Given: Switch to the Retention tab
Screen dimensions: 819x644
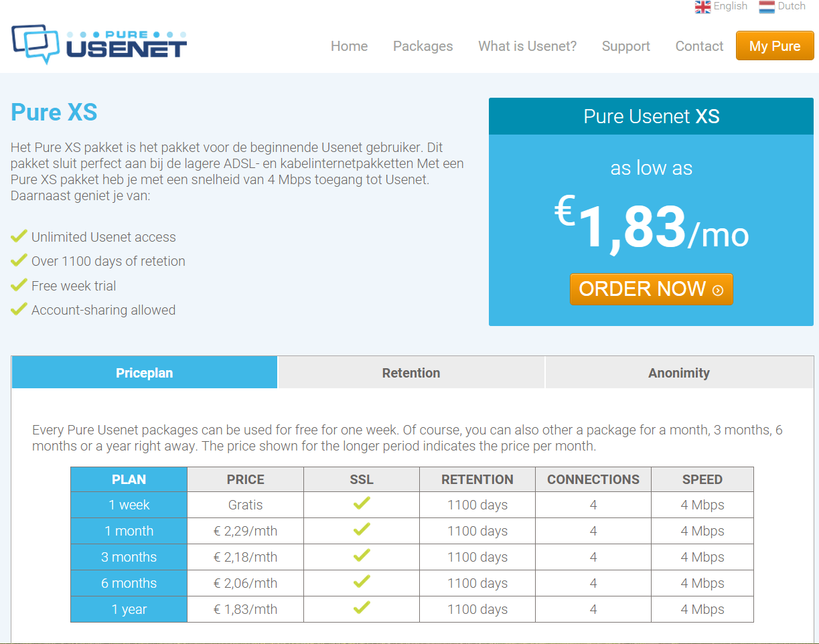Looking at the screenshot, I should 411,373.
